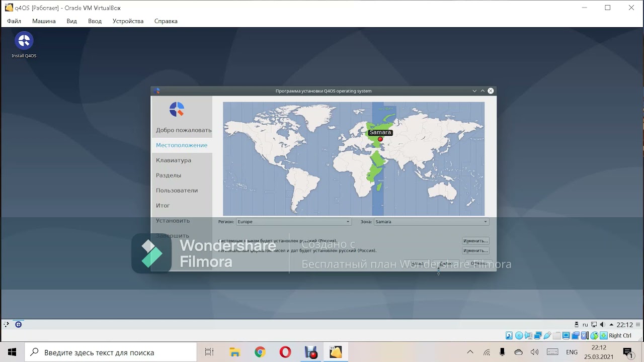Screen dimensions: 644x362
Task: Open the Install Q4OS desktop icon
Action: click(24, 45)
